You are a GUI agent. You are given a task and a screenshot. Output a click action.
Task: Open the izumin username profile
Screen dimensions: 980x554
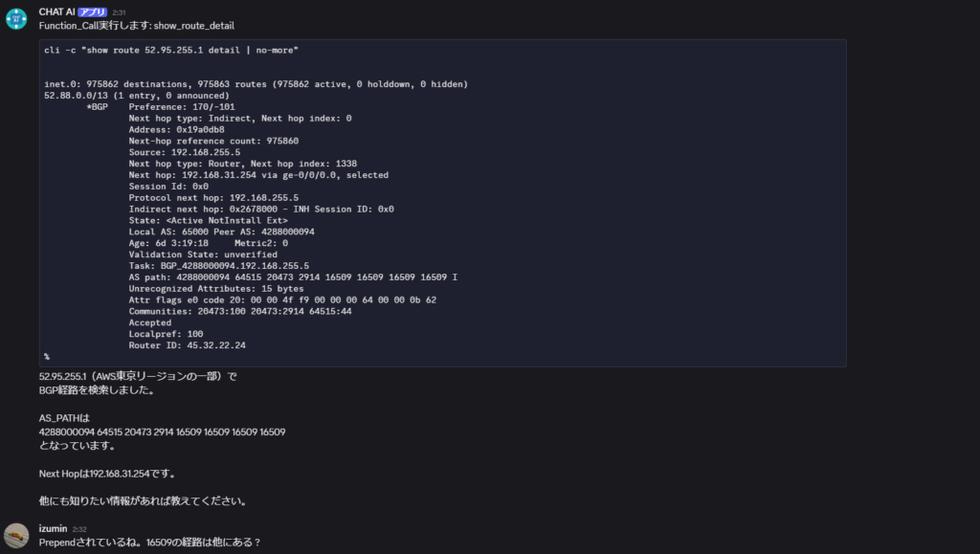(x=54, y=528)
